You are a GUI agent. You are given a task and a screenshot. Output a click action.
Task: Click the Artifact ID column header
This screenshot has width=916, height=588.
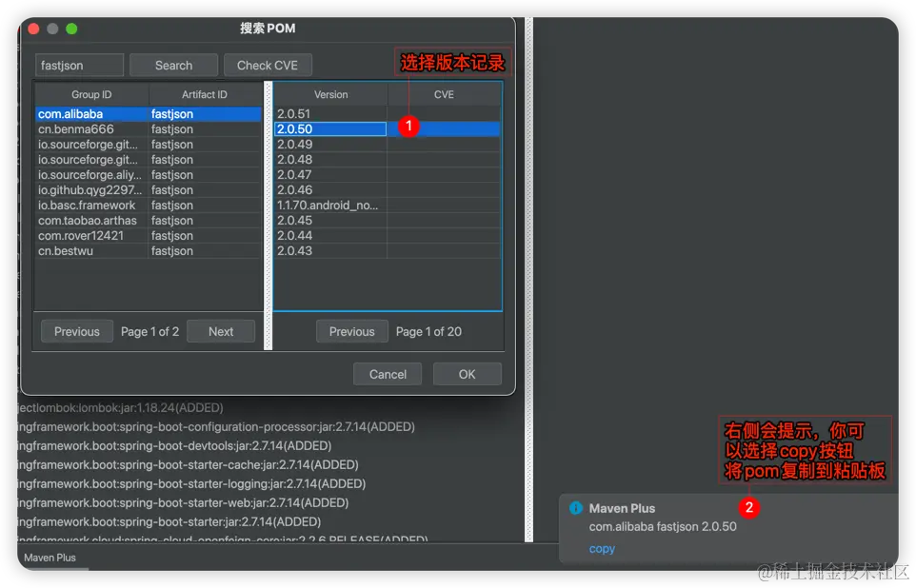205,94
